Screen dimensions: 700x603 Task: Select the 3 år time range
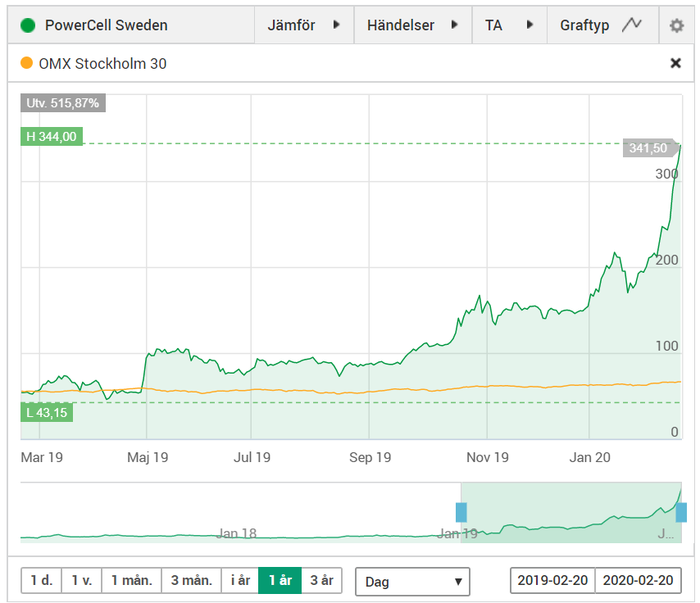click(x=322, y=580)
